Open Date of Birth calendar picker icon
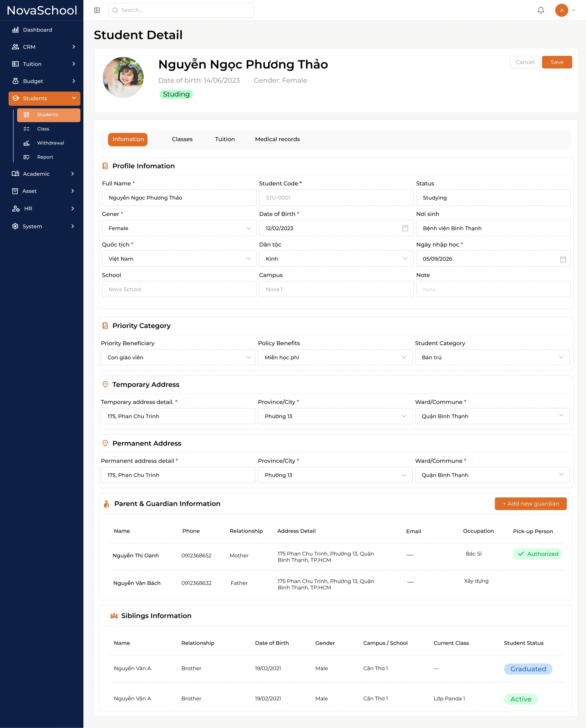The width and height of the screenshot is (586, 728). coord(405,228)
